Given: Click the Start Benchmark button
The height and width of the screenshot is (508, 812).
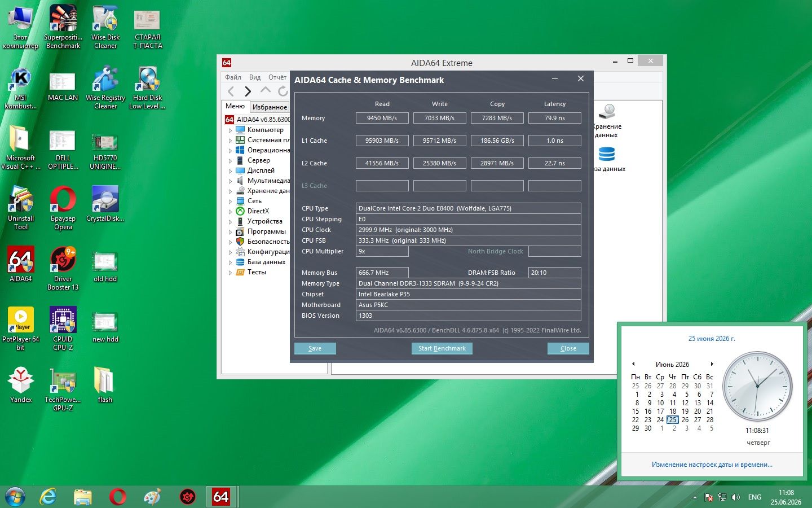Looking at the screenshot, I should (x=442, y=348).
